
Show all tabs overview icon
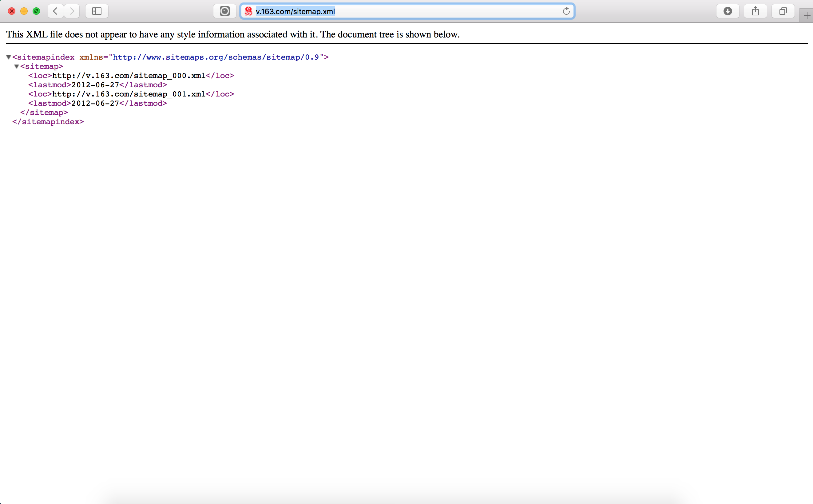783,11
